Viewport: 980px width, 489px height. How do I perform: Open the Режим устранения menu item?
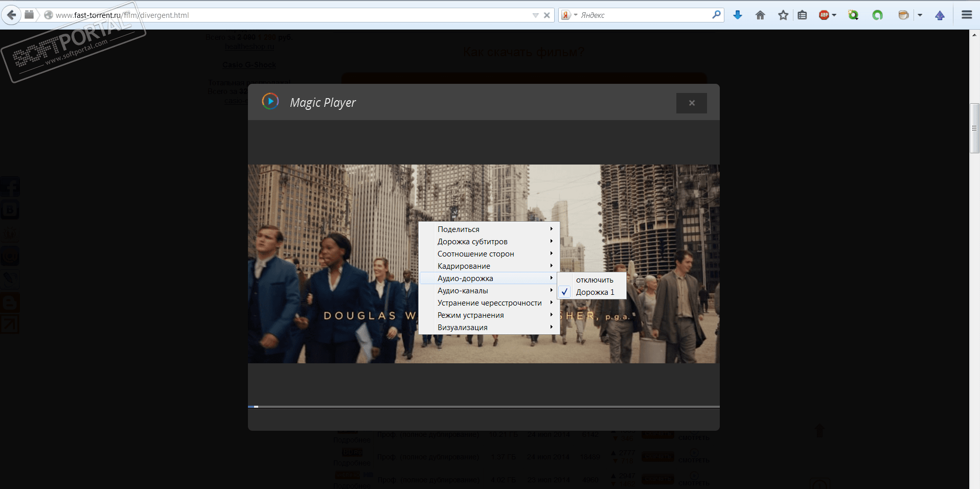click(x=489, y=315)
